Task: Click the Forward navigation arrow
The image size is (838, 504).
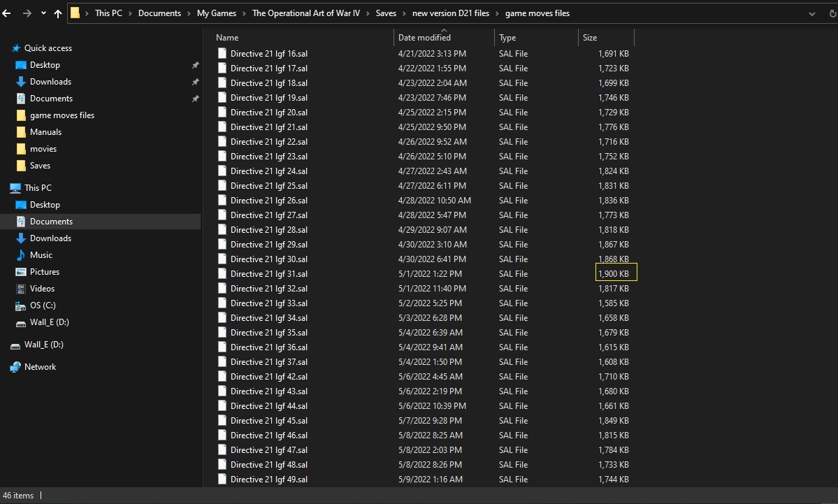Action: pyautogui.click(x=27, y=13)
